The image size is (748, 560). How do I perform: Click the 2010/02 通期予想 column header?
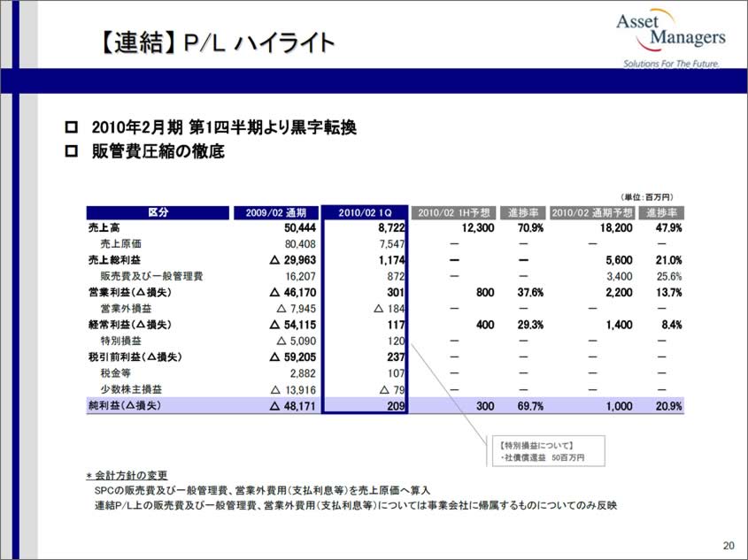pos(592,212)
